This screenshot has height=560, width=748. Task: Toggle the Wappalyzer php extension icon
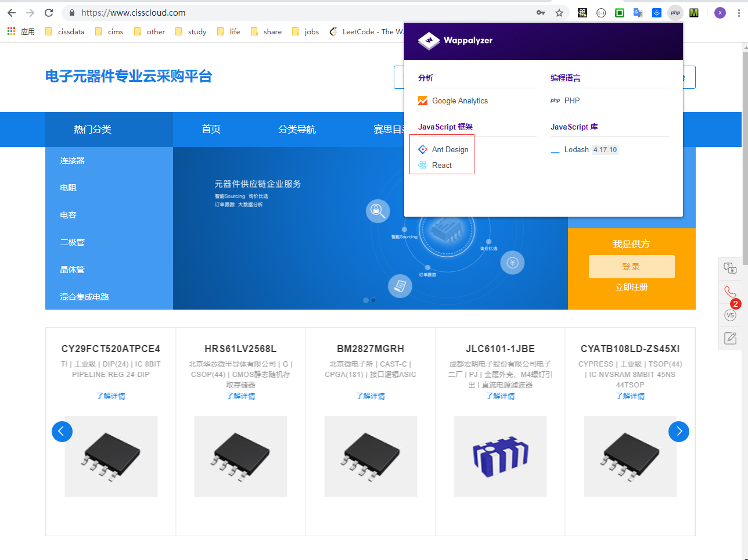675,13
